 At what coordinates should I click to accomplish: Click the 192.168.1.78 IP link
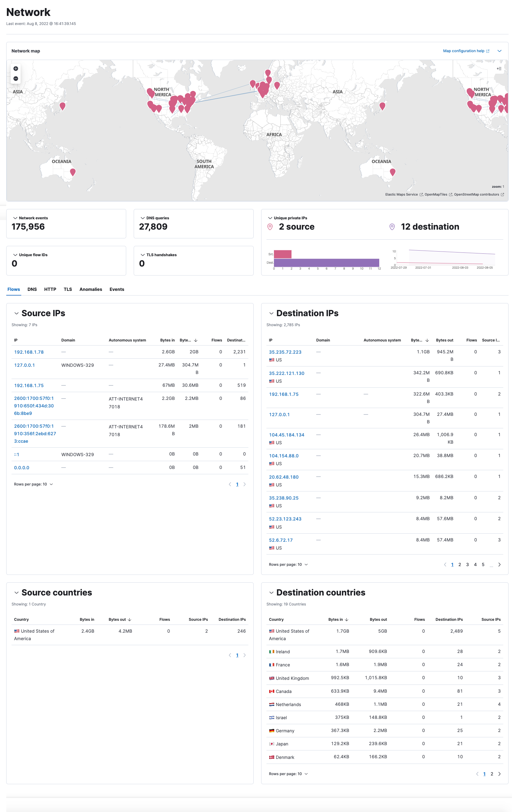coord(29,352)
